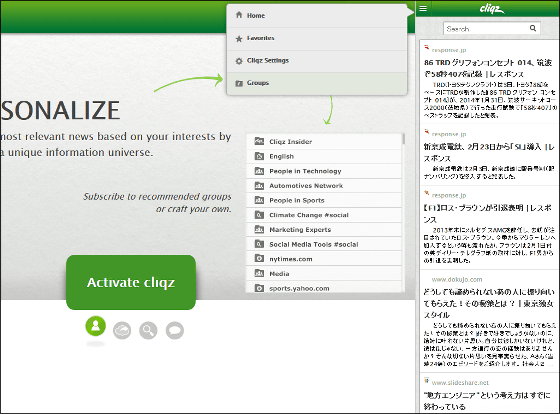Click the search-group icon beside Social Media Tools

click(259, 244)
